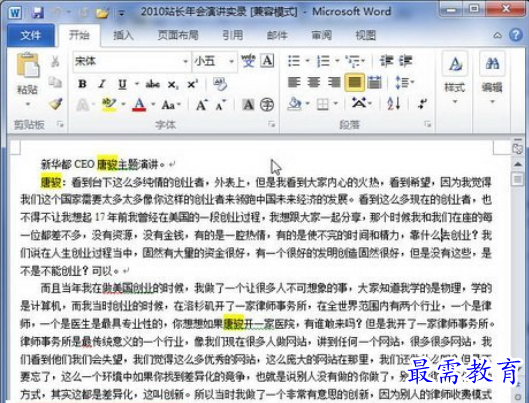The width and height of the screenshot is (529, 403).
Task: Open the font size dropdown (小五)
Action: (231, 61)
